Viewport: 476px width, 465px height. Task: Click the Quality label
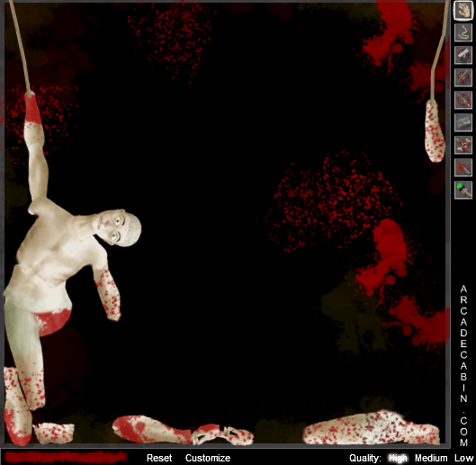pos(365,458)
